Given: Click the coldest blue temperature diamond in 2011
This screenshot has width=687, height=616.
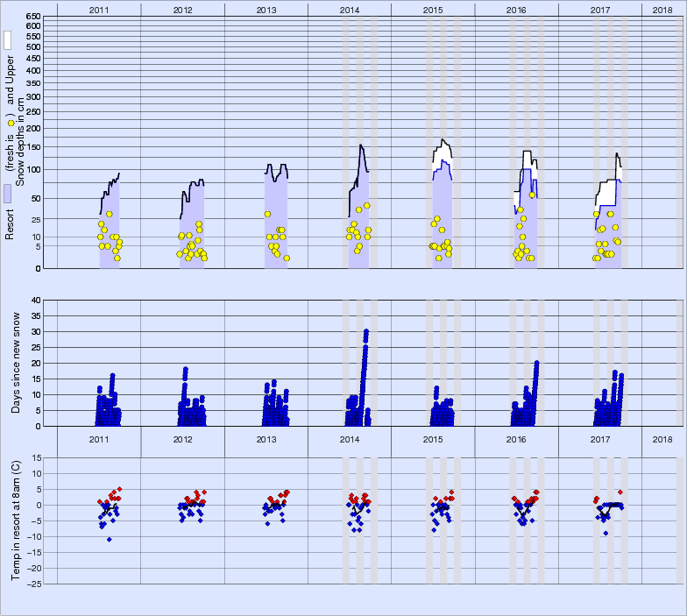Looking at the screenshot, I should click(x=110, y=539).
